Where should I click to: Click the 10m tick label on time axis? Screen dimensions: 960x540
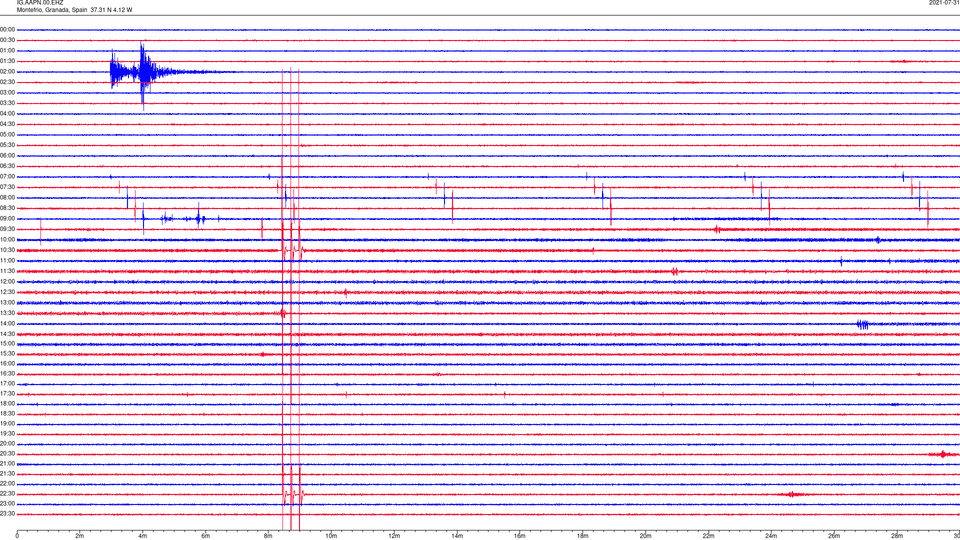[331, 536]
